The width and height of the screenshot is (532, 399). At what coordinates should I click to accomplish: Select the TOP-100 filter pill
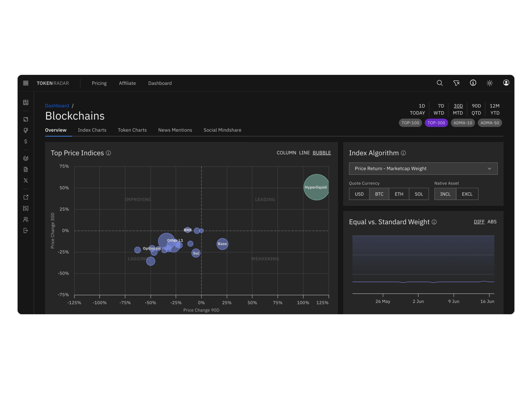click(410, 123)
